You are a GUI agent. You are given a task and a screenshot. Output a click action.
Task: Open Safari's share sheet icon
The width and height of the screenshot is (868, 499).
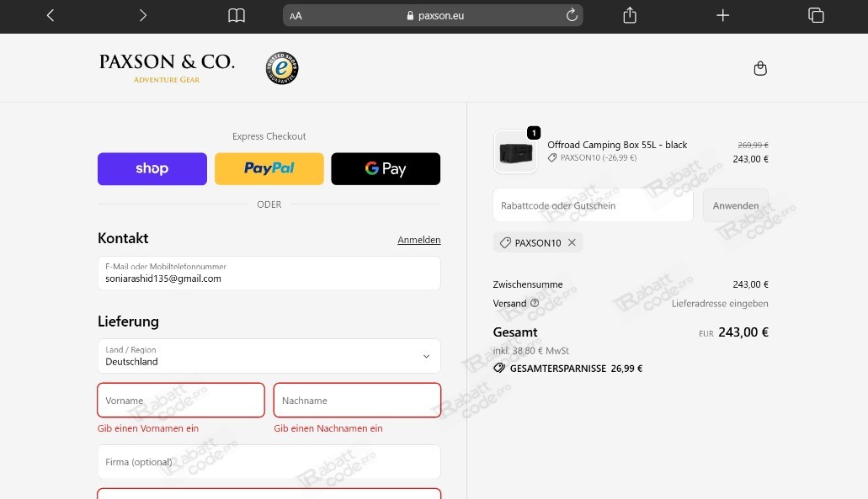630,15
